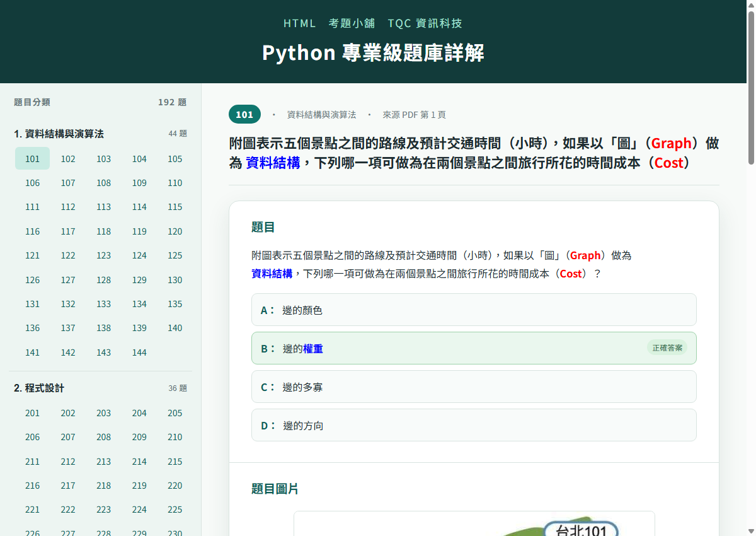Jump to question 113
756x536 pixels.
tap(104, 207)
